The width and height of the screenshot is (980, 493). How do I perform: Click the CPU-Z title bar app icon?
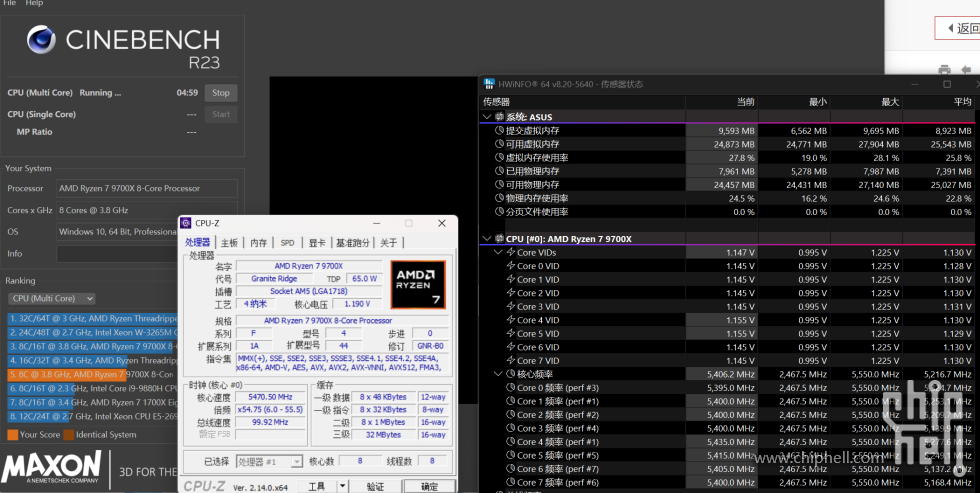pyautogui.click(x=186, y=223)
